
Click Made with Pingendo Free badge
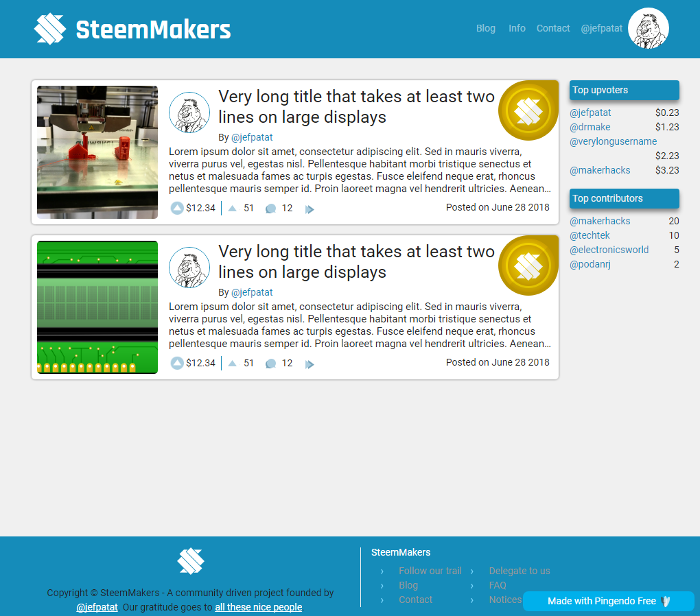(x=609, y=602)
